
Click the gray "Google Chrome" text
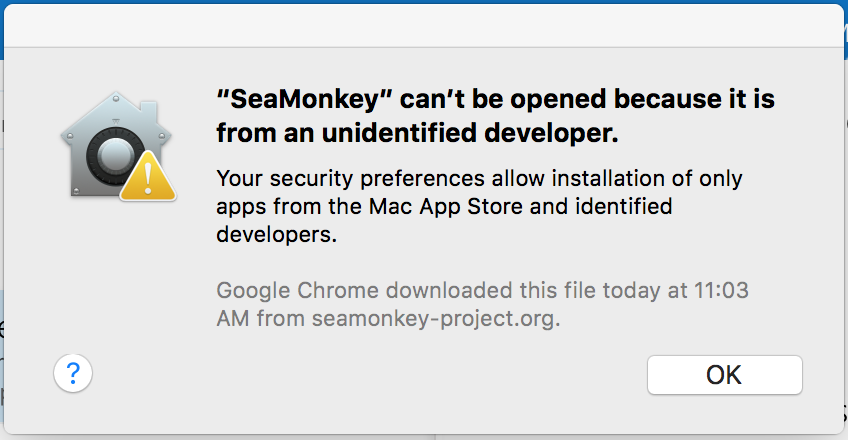(x=297, y=291)
